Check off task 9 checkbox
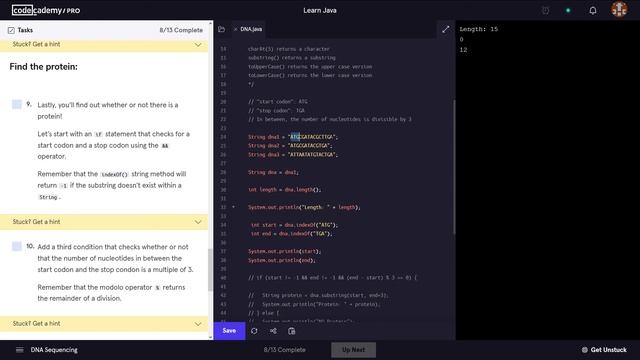Viewport: 640px width, 360px height. pos(17,104)
